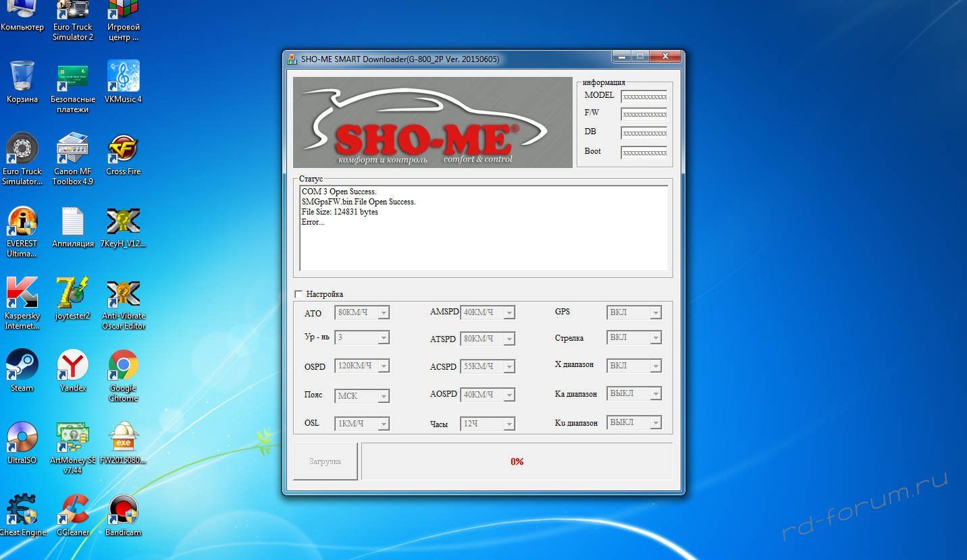Click the F/W information field
Screen dimensions: 967x560
pos(644,114)
